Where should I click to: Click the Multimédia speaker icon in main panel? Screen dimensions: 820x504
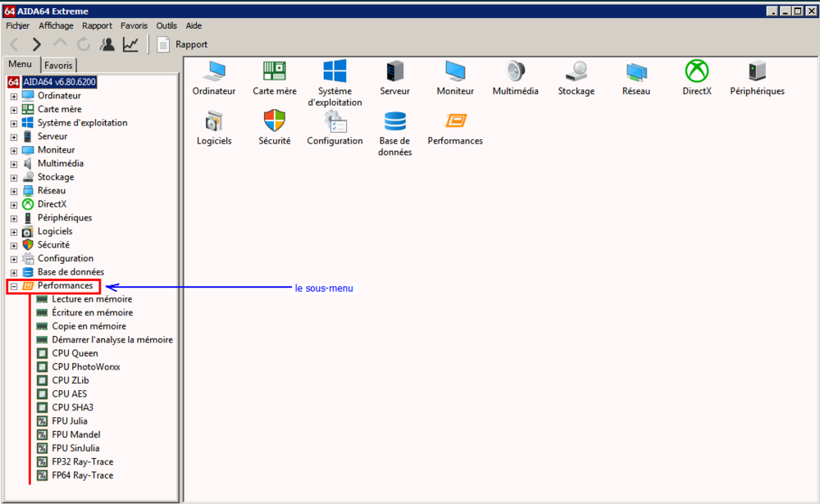point(515,72)
